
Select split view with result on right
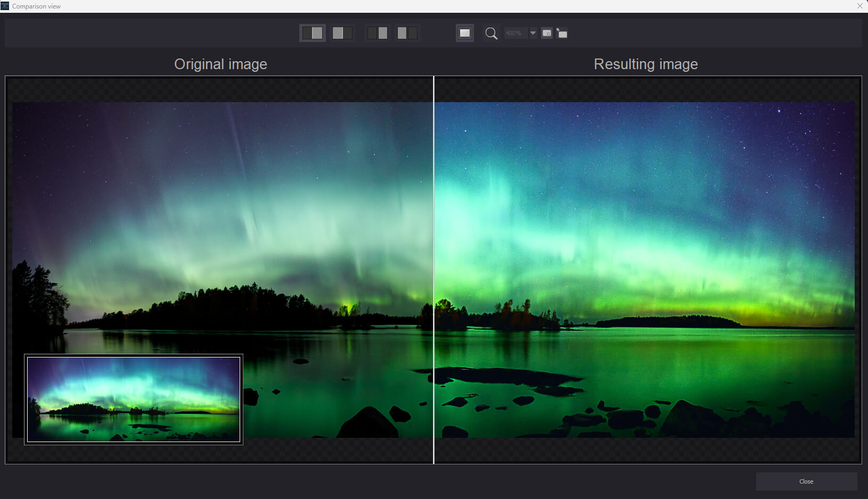pyautogui.click(x=313, y=33)
